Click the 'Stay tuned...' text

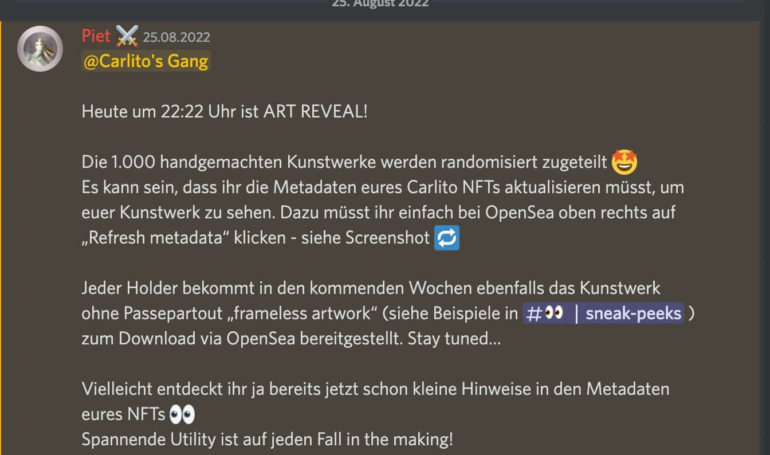pos(454,339)
